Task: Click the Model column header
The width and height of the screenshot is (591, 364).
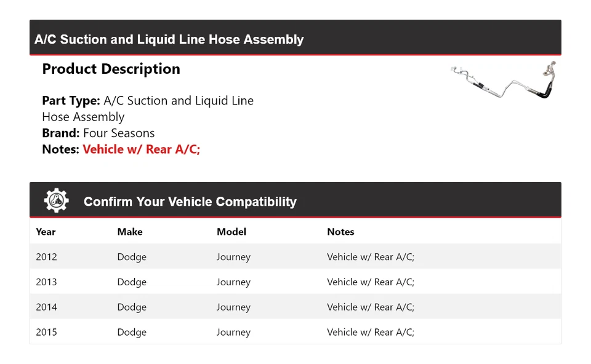Action: [x=231, y=232]
